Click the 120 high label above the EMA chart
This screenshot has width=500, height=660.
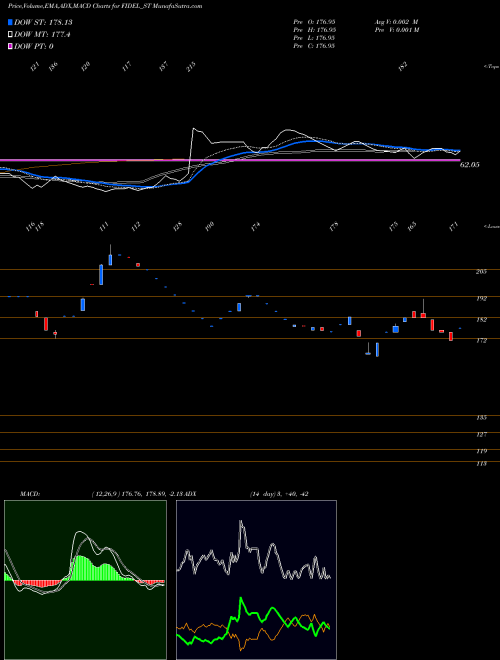pyautogui.click(x=86, y=67)
